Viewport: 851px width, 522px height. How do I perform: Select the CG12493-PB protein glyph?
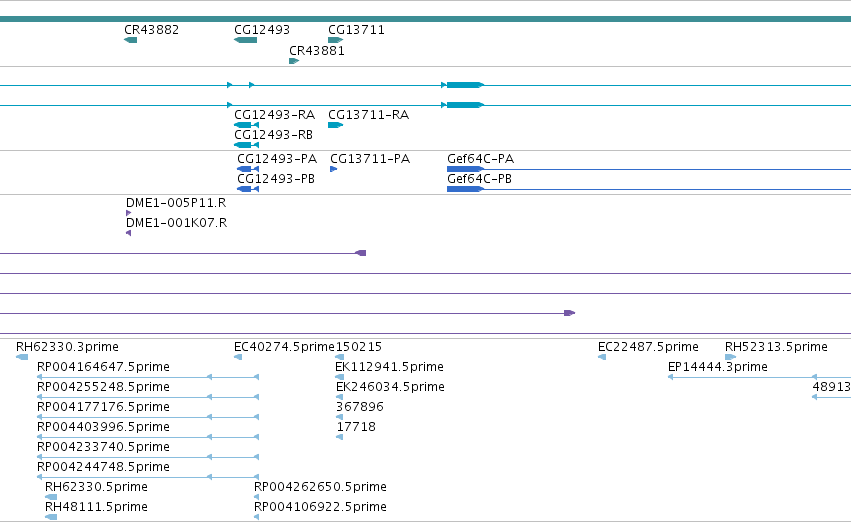(248, 189)
